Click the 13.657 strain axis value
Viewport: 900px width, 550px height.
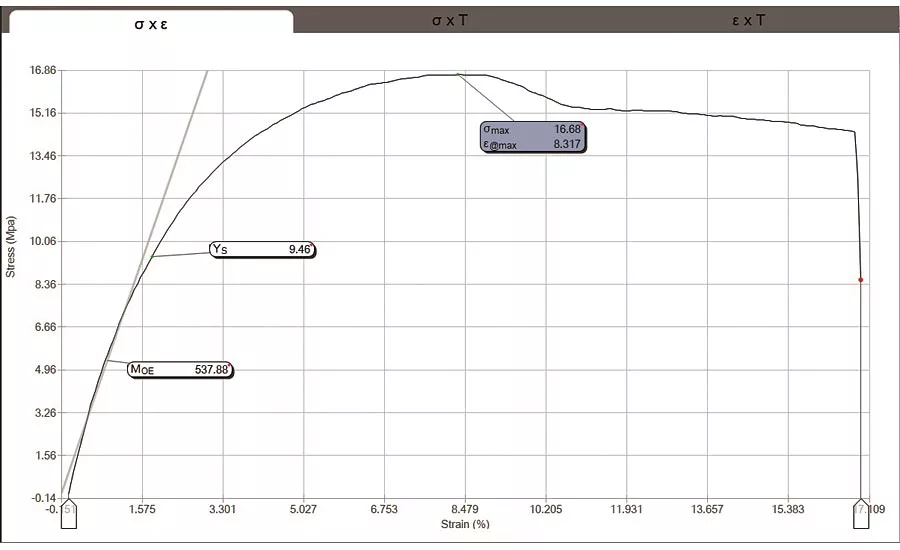[707, 509]
